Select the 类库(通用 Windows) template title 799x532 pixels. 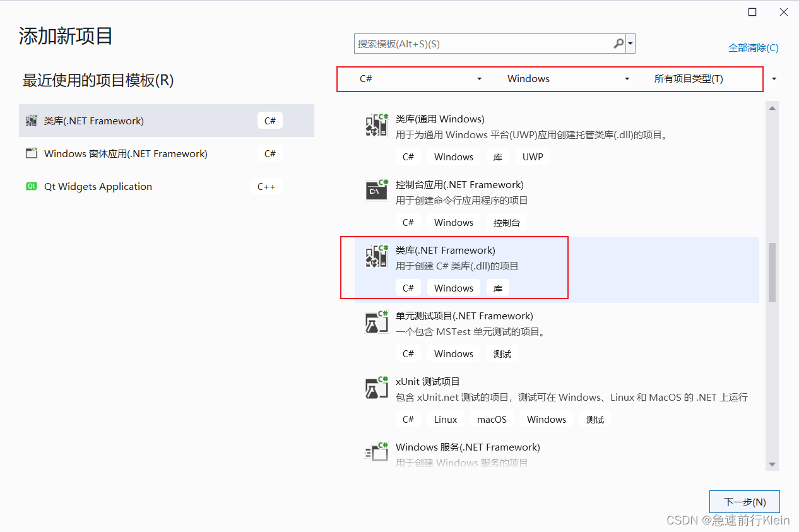click(440, 119)
